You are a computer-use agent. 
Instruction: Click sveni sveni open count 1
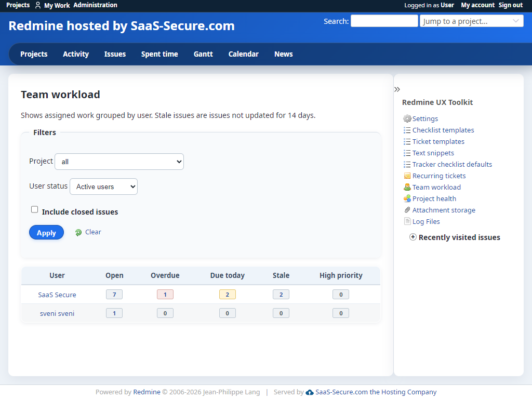pyautogui.click(x=114, y=313)
